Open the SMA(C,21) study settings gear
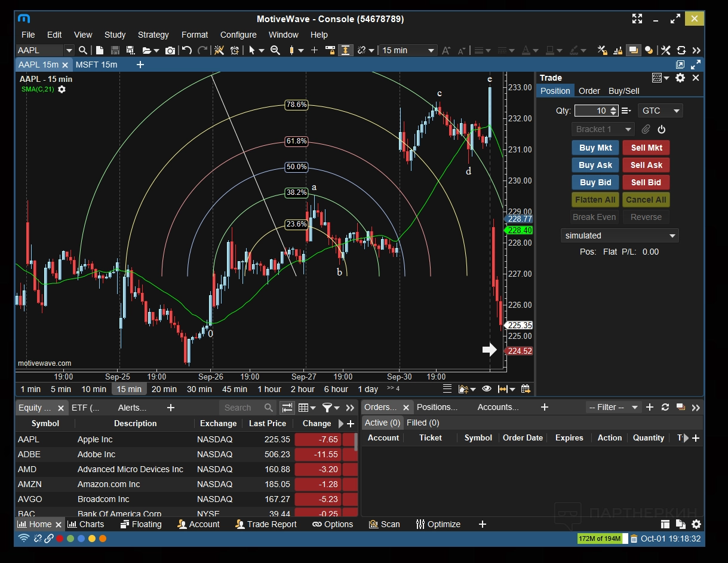Image resolution: width=728 pixels, height=563 pixels. pyautogui.click(x=62, y=89)
